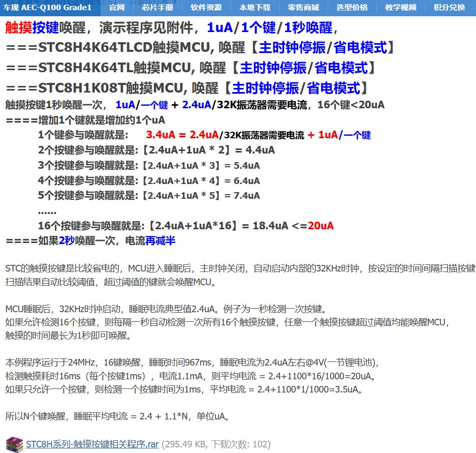Click the 【主时钟停振/省电模式】 text on the STC8H1K08T line
The image size is (476, 453).
point(296,88)
